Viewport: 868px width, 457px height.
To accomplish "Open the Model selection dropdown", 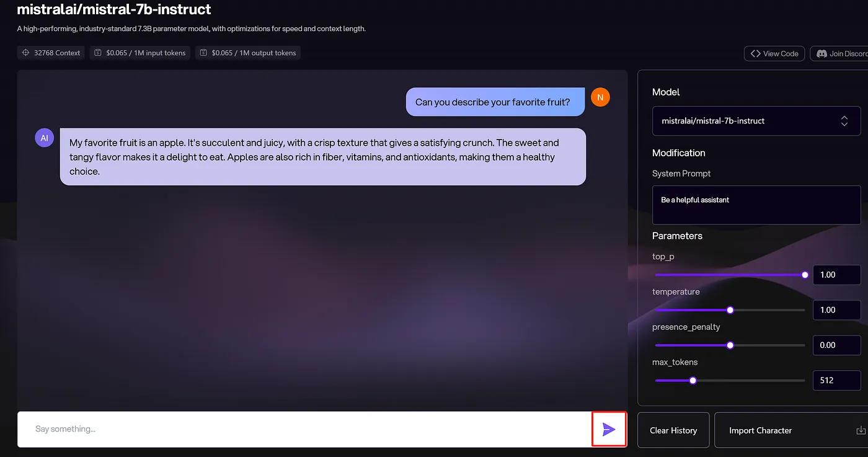I will [x=756, y=121].
